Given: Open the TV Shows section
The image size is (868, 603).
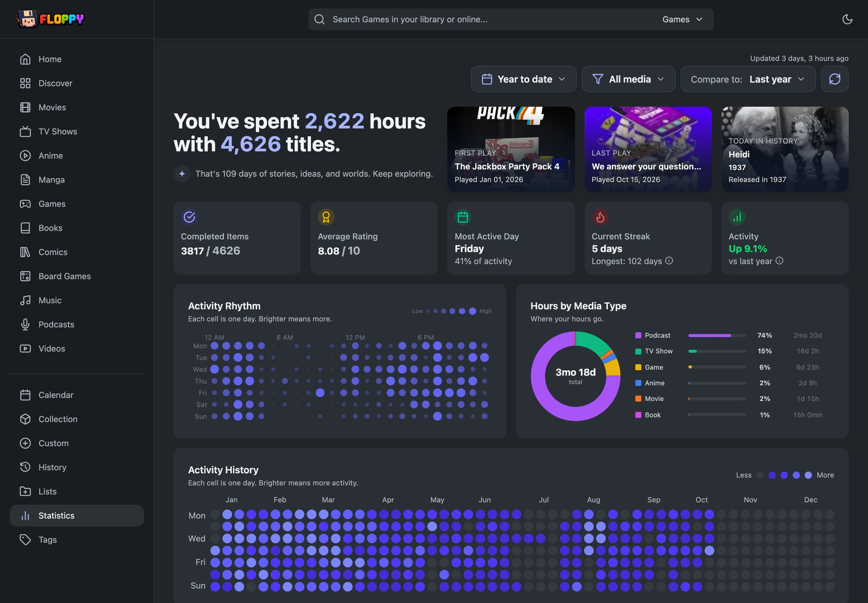Looking at the screenshot, I should (x=76, y=131).
